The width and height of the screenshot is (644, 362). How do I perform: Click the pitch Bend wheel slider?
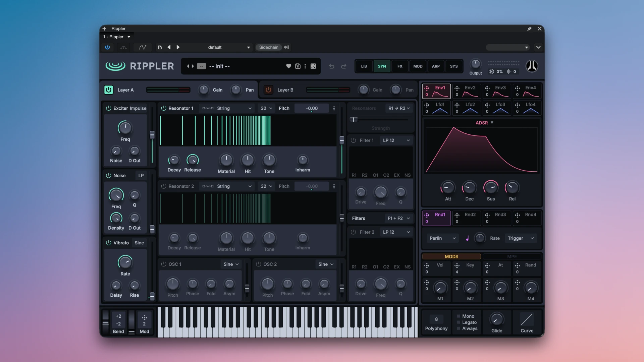(x=105, y=322)
